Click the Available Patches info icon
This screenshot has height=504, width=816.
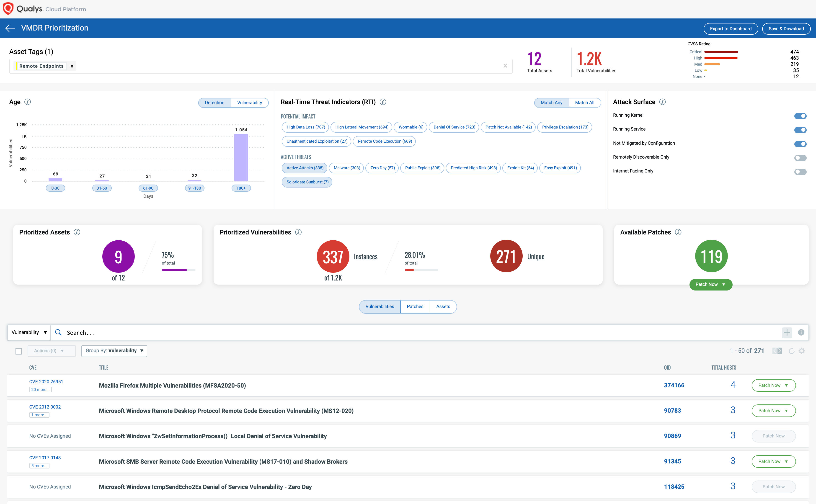click(678, 232)
